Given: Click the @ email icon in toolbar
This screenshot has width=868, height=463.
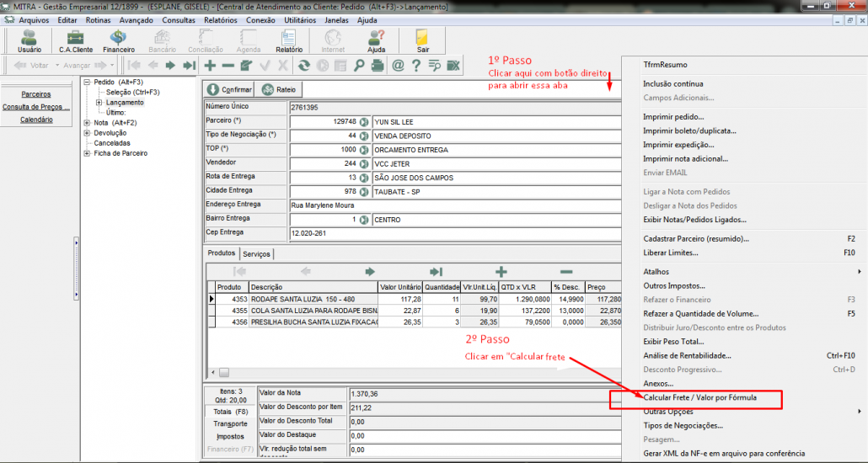Looking at the screenshot, I should tap(398, 65).
